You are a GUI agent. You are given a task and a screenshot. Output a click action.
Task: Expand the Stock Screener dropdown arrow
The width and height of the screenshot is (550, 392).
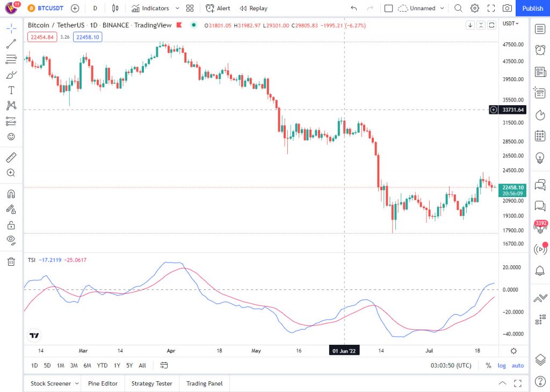coord(77,383)
